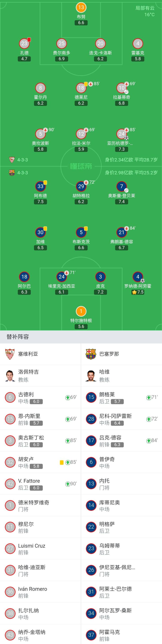Screen dimensions: 162x644
Task: Open coach 洛佩特吉 profile photo
Action: (10, 376)
